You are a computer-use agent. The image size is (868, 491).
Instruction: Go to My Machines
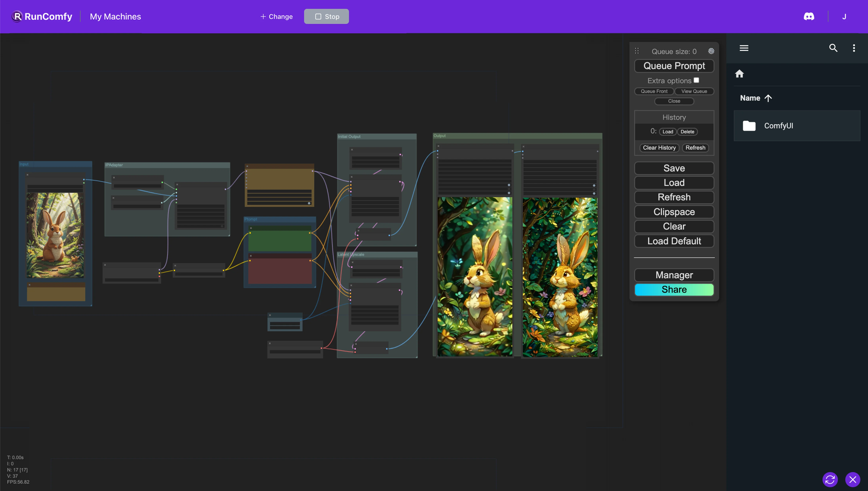pyautogui.click(x=115, y=16)
